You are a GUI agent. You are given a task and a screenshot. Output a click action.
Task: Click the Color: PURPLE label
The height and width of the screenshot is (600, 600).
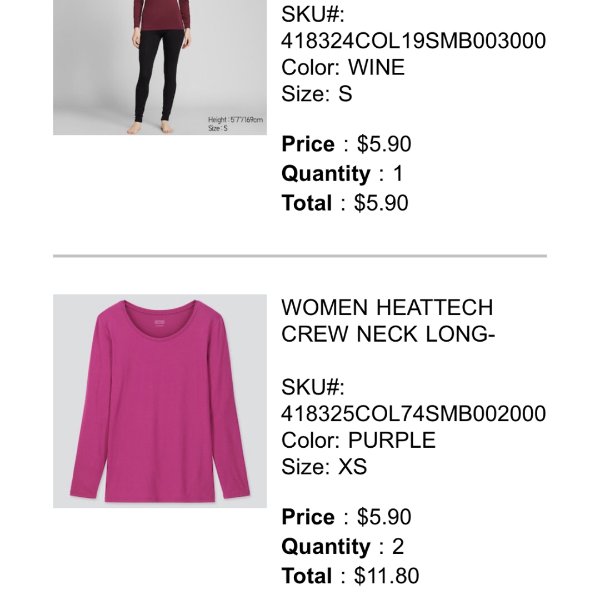pos(359,440)
